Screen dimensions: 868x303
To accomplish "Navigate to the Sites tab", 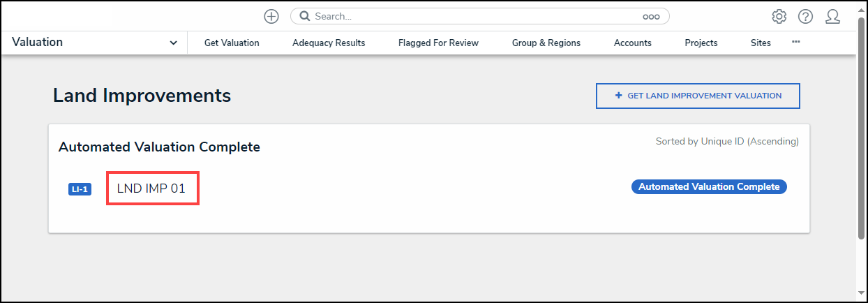I will click(761, 43).
